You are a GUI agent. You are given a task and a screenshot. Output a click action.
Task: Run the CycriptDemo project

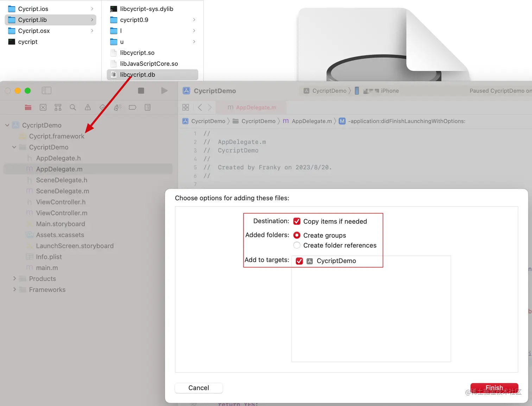[x=164, y=90]
